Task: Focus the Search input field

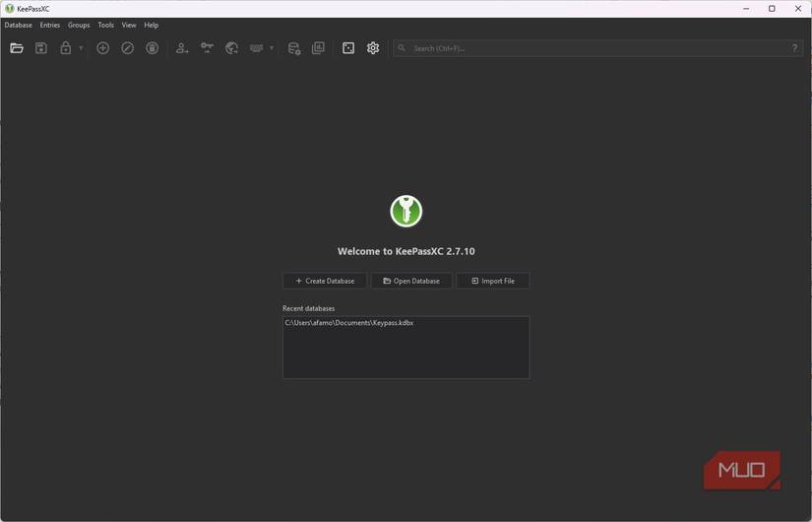Action: point(591,48)
